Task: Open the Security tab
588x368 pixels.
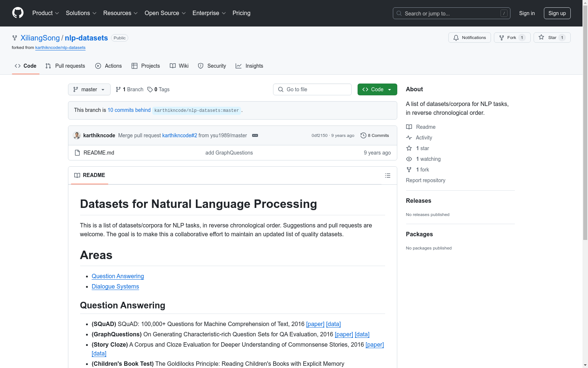Action: coord(212,66)
